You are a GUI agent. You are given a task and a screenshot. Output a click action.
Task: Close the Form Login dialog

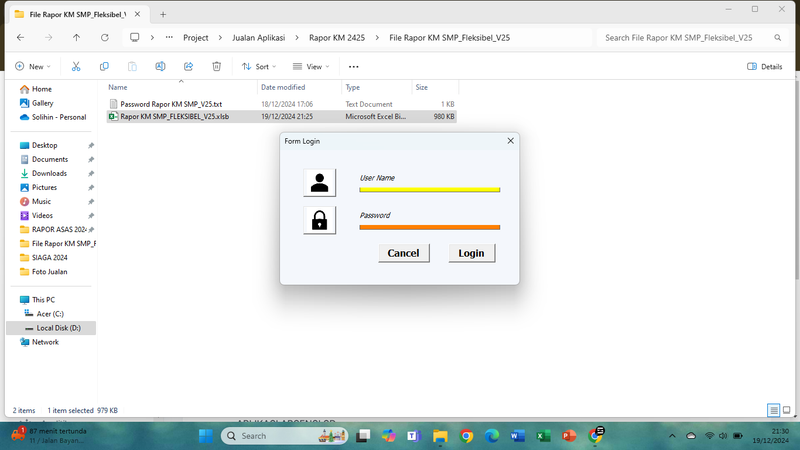pyautogui.click(x=510, y=141)
